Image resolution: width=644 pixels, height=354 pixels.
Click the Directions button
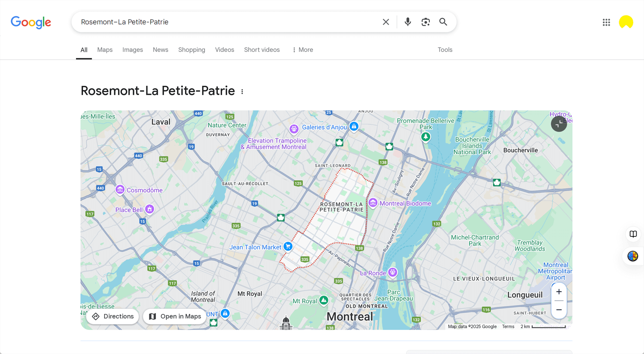point(112,316)
